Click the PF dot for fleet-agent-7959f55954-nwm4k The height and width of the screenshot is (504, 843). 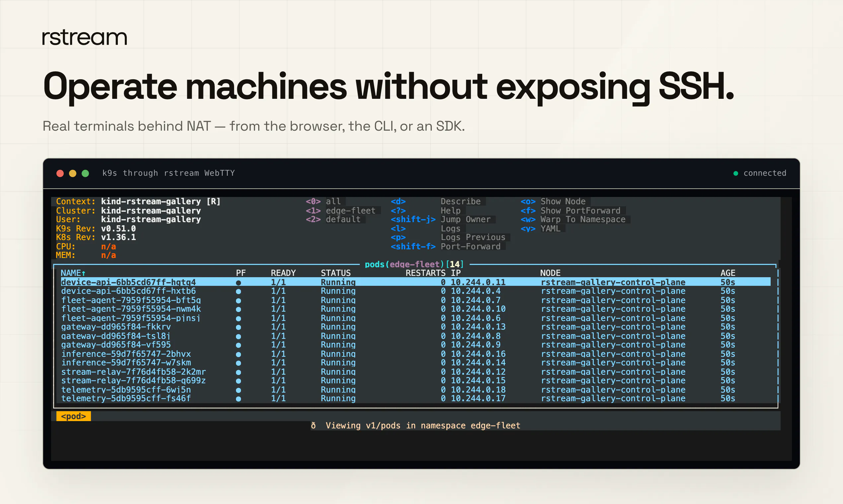tap(239, 309)
